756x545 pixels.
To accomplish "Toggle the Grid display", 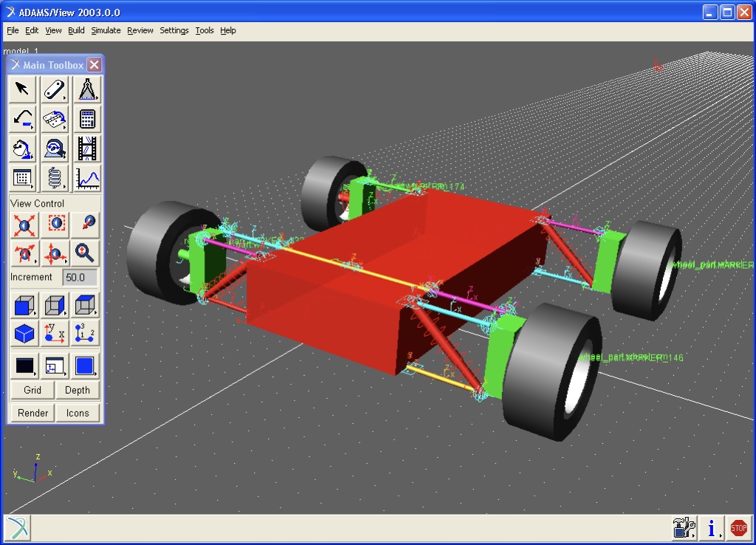I will [x=32, y=390].
